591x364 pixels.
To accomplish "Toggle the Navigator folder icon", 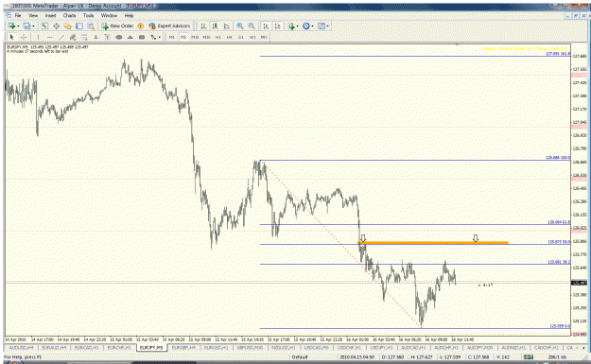I will [67, 26].
